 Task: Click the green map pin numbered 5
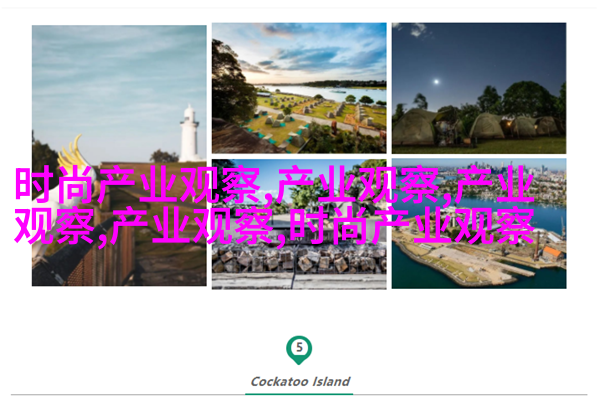299,350
